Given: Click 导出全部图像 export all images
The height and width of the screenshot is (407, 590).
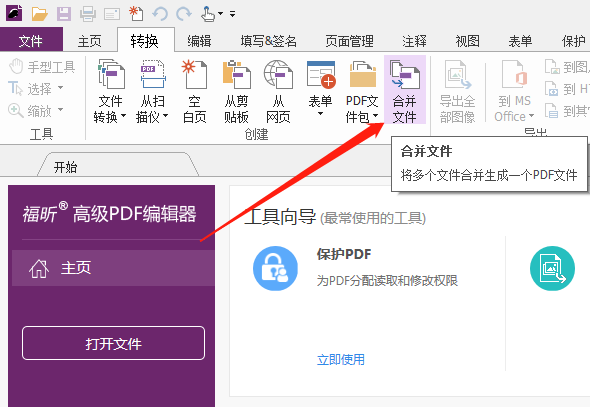Looking at the screenshot, I should click(x=458, y=91).
